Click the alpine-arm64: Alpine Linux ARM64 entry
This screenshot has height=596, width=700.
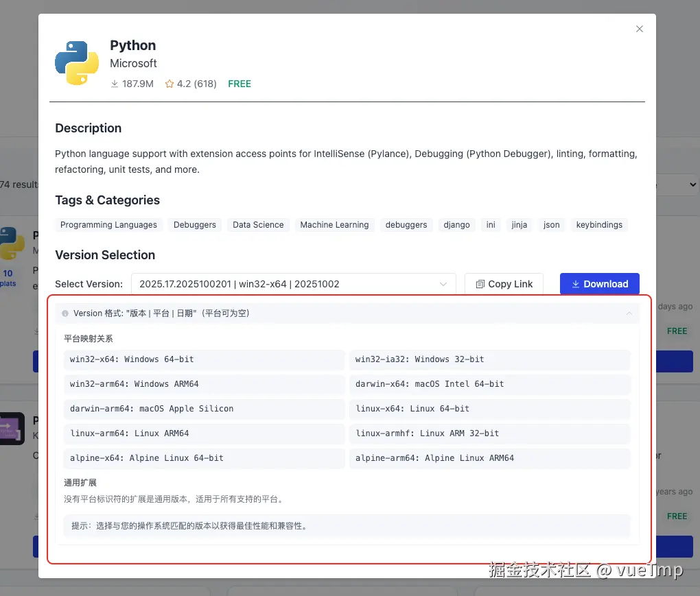[490, 458]
